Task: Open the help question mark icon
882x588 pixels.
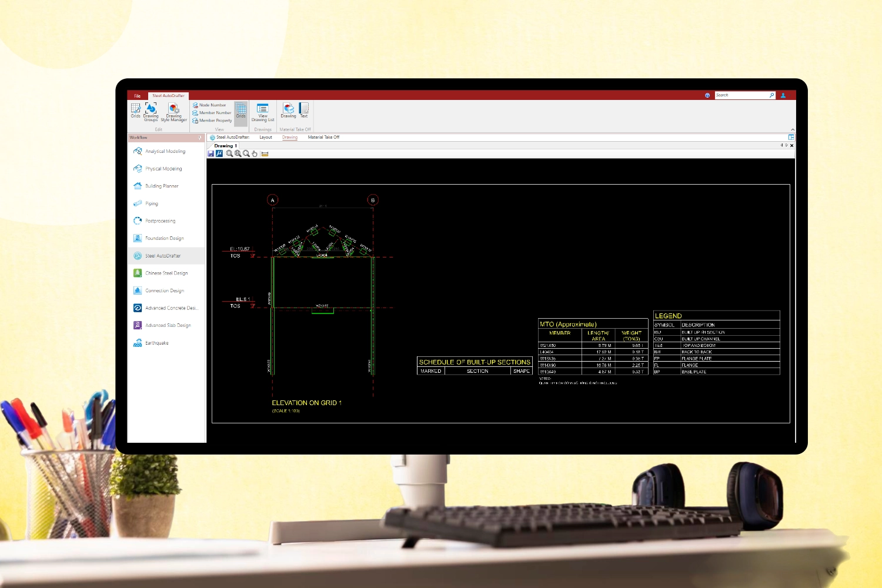Action: tap(707, 95)
